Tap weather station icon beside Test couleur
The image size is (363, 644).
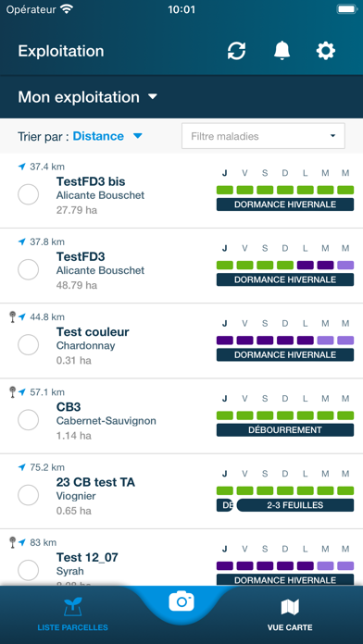point(12,316)
